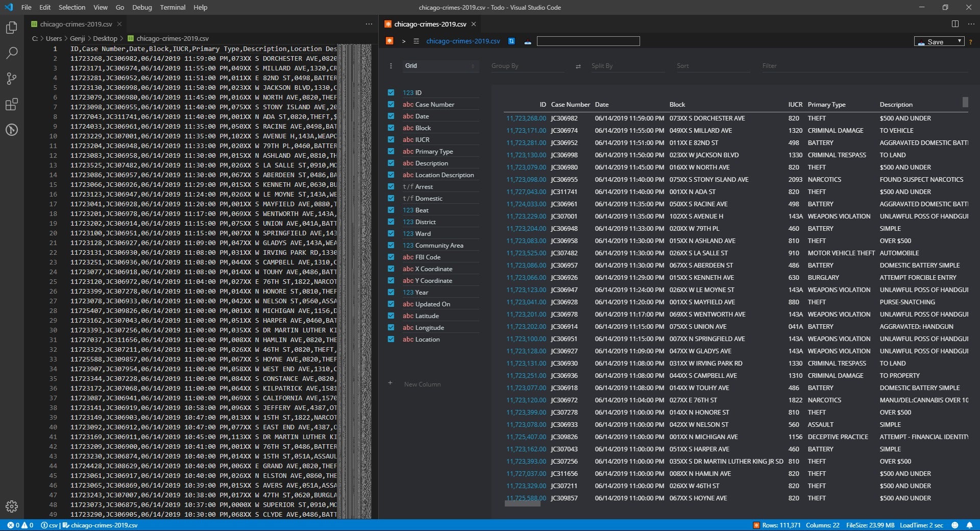Open the Terminal menu
Screen dimensions: 980x531
[173, 7]
